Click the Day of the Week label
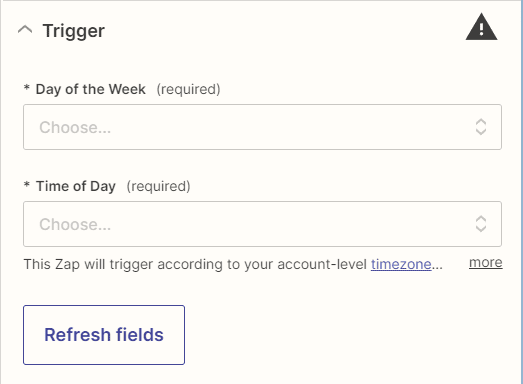 (x=91, y=89)
